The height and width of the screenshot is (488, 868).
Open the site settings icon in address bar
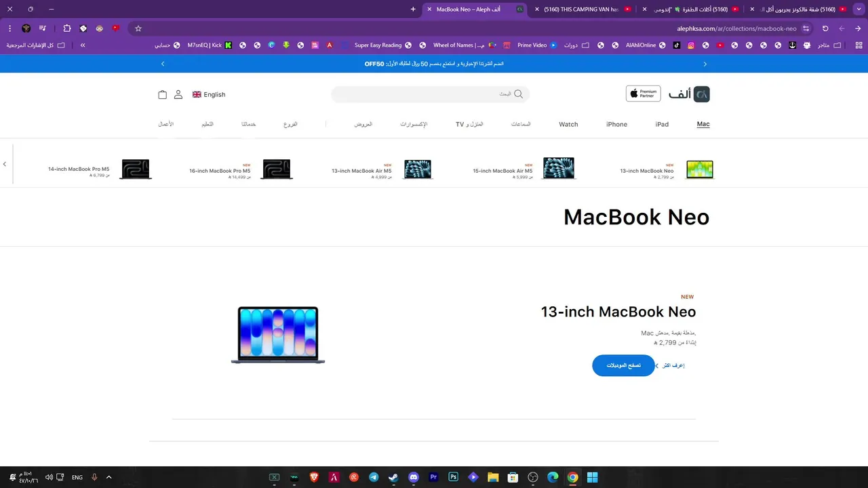pyautogui.click(x=806, y=28)
